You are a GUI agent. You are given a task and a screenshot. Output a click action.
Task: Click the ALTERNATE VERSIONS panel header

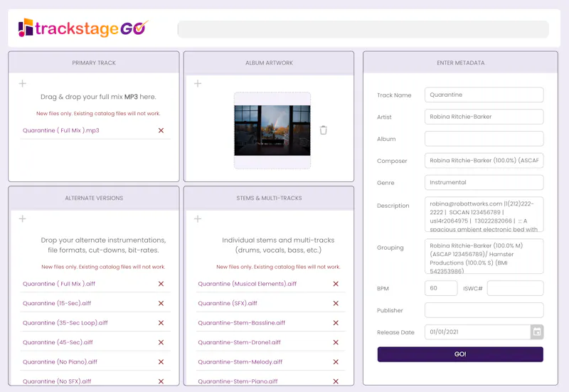[x=94, y=198]
